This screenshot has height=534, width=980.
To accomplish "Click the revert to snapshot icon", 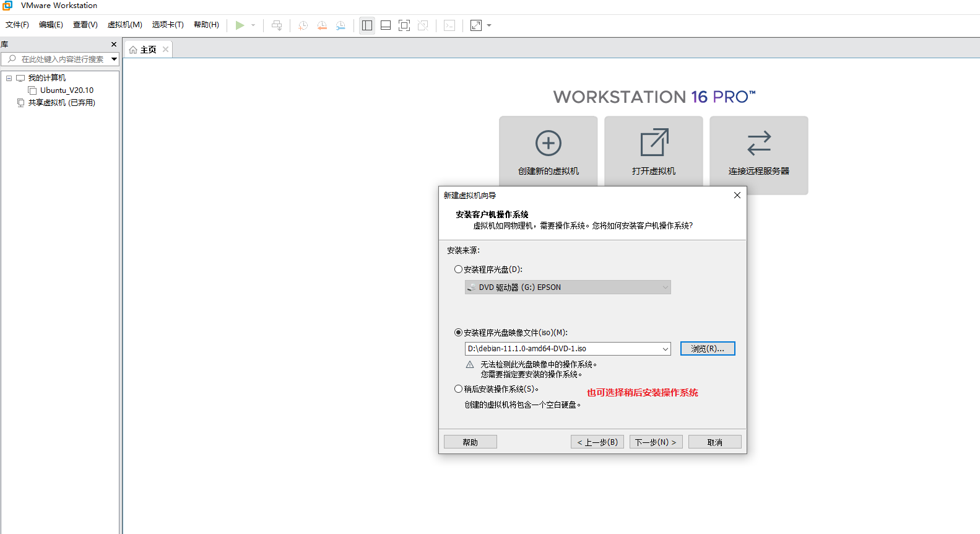I will [x=322, y=25].
